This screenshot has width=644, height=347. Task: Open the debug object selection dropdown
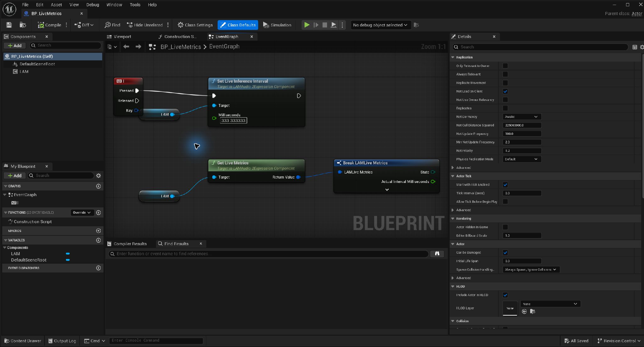(x=380, y=25)
